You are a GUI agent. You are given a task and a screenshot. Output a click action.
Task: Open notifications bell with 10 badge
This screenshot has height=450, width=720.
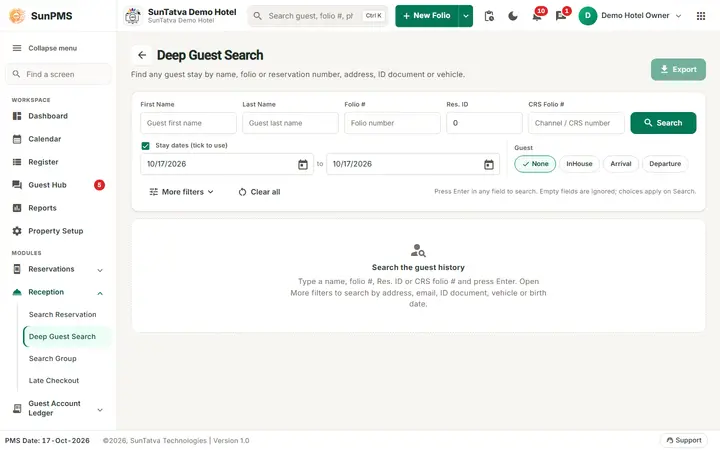tap(537, 16)
